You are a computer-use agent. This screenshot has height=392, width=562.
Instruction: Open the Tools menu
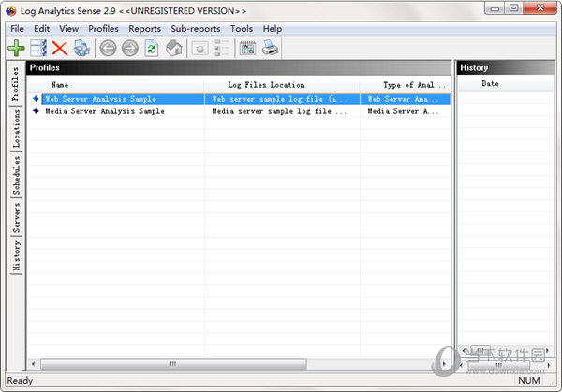pyautogui.click(x=242, y=29)
